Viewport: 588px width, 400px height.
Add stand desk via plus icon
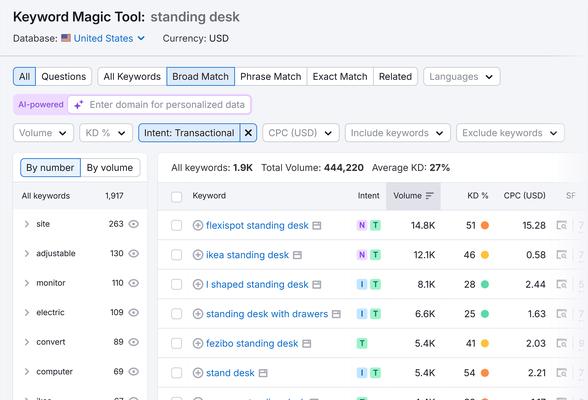pyautogui.click(x=198, y=373)
